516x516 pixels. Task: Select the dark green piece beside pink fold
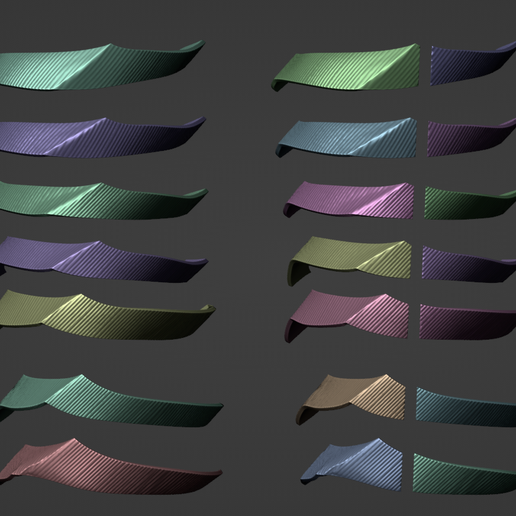tap(470, 203)
